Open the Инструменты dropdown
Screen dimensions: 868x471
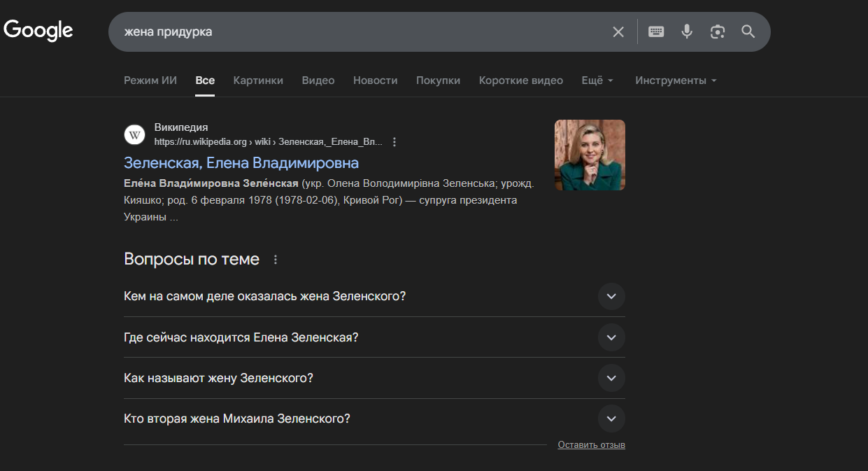click(676, 80)
